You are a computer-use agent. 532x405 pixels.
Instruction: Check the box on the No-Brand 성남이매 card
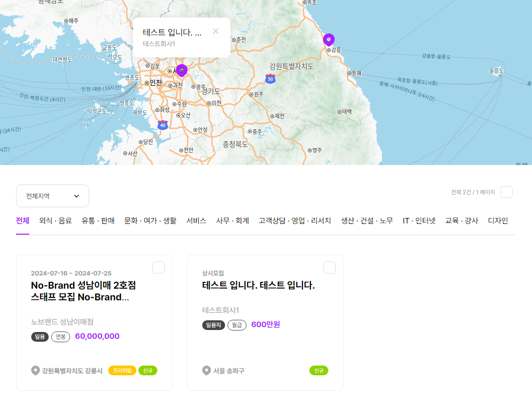[x=158, y=267]
